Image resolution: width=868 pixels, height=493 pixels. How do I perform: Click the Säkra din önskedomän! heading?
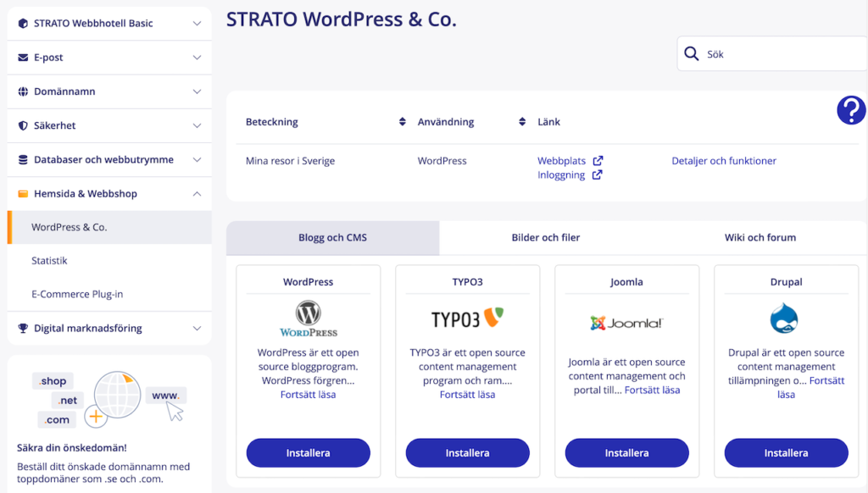tap(72, 447)
